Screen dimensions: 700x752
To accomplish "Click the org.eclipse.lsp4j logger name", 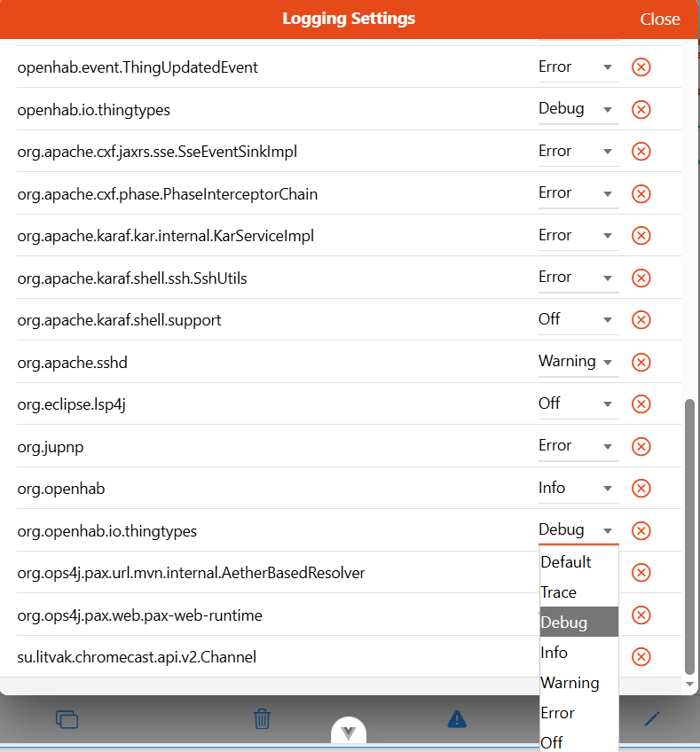I will [72, 404].
